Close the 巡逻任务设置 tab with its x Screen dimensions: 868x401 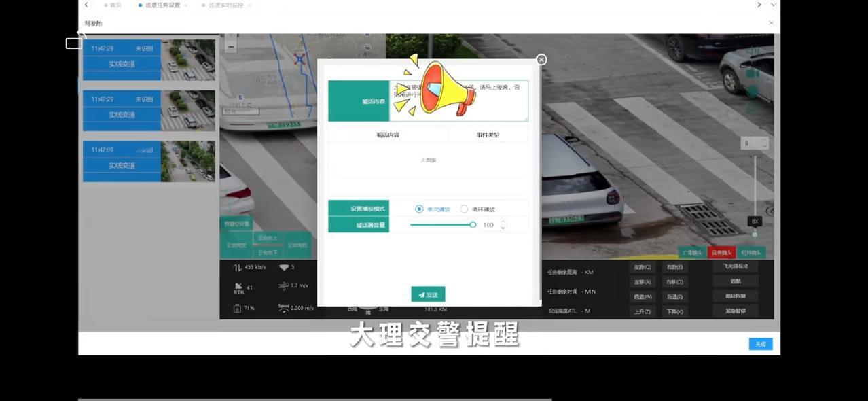click(x=186, y=5)
